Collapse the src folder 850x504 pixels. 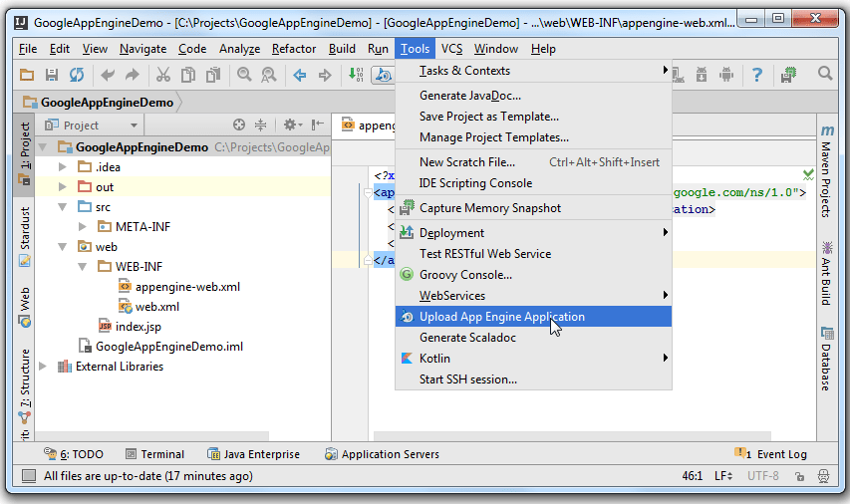pyautogui.click(x=63, y=207)
